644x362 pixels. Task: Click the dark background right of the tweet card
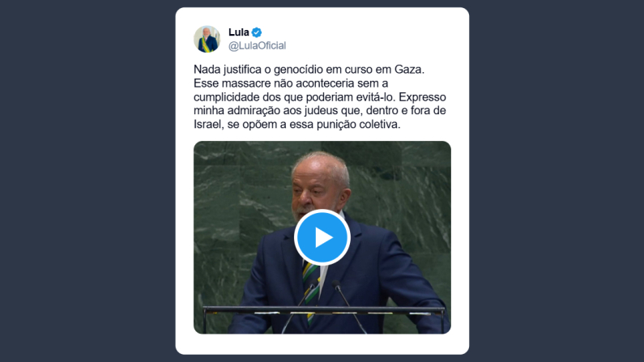[557, 181]
